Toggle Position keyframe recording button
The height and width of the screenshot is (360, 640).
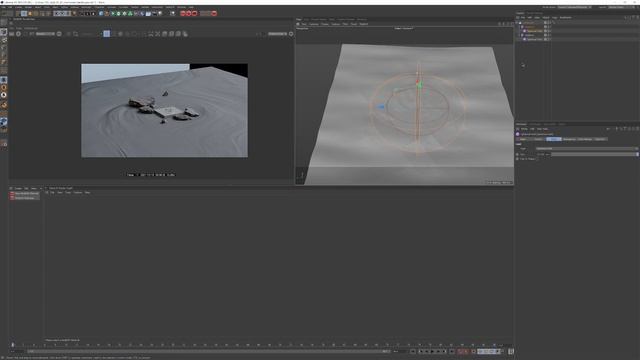(x=480, y=351)
